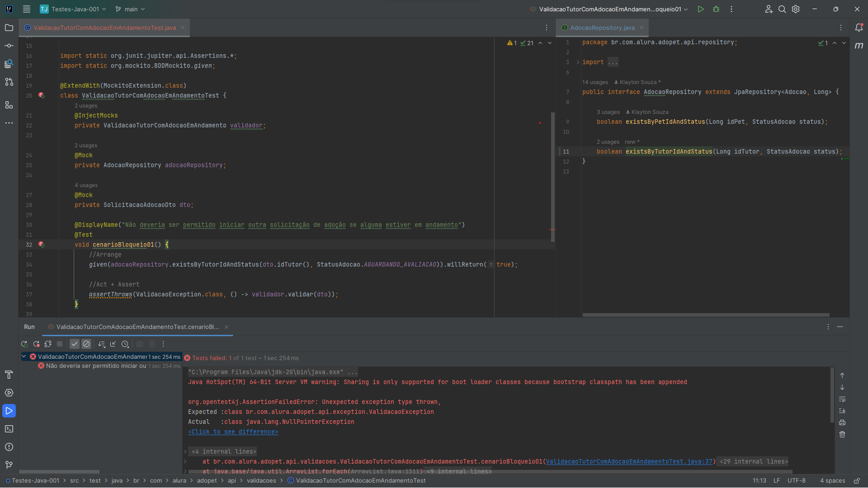Rerun failed tests
The height and width of the screenshot is (488, 868).
click(36, 344)
